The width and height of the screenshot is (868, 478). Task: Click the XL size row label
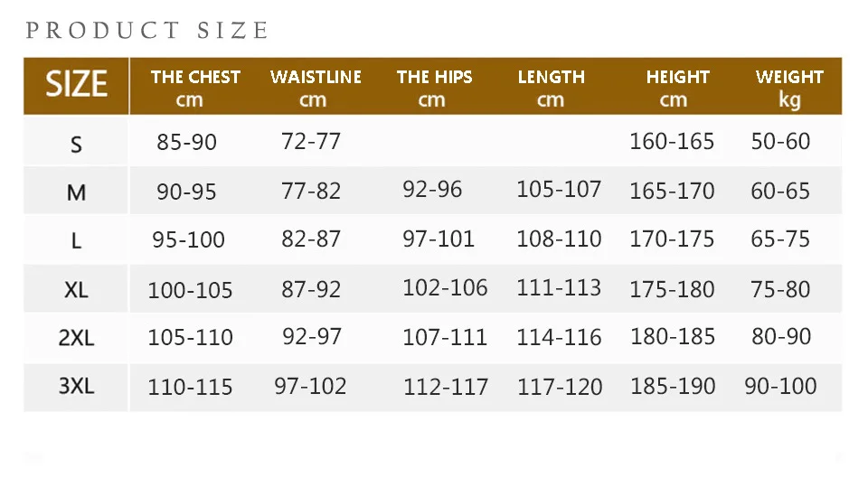click(76, 290)
